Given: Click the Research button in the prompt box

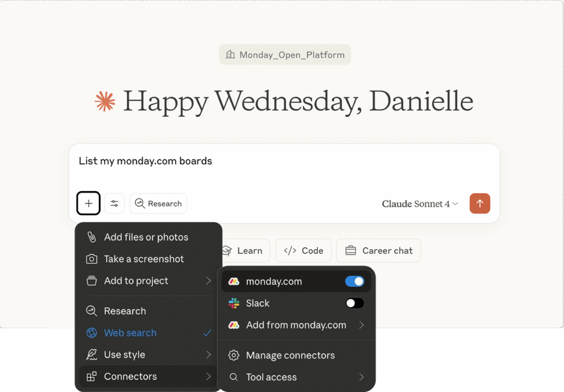Looking at the screenshot, I should tap(158, 204).
